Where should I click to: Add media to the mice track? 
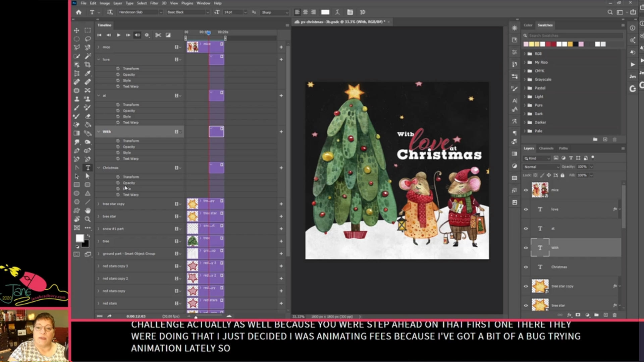[281, 47]
